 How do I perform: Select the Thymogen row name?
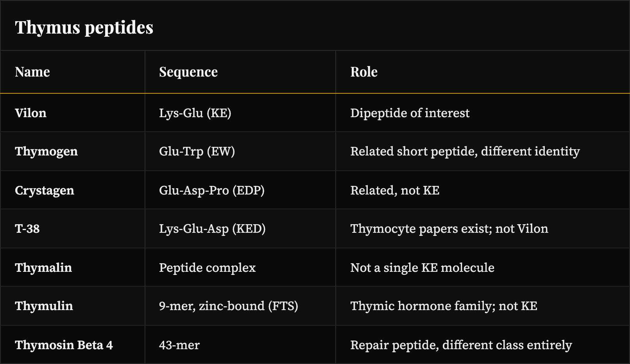pyautogui.click(x=72, y=151)
